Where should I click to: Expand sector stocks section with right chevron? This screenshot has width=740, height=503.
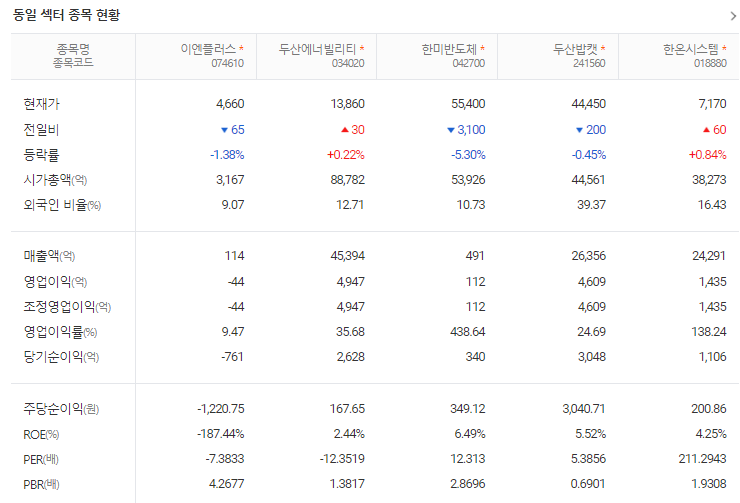click(x=733, y=16)
